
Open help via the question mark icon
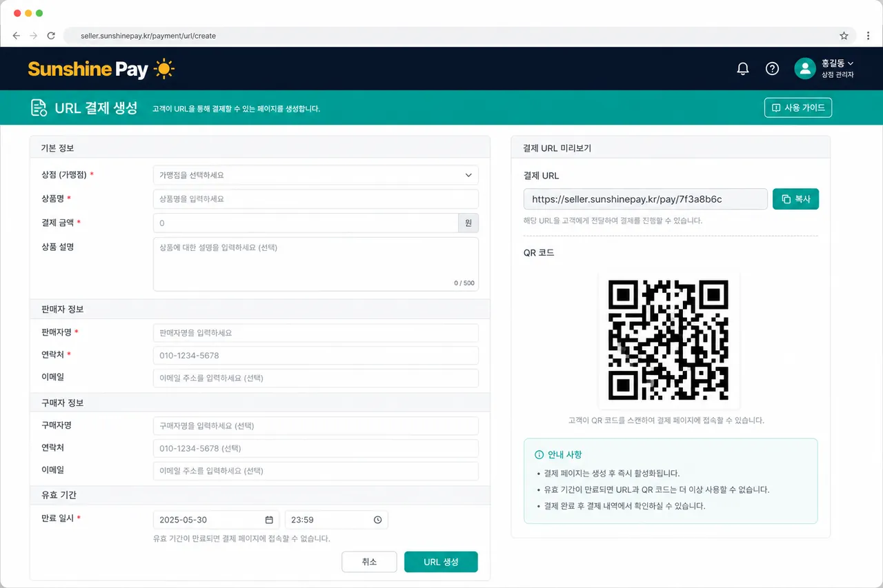point(773,68)
